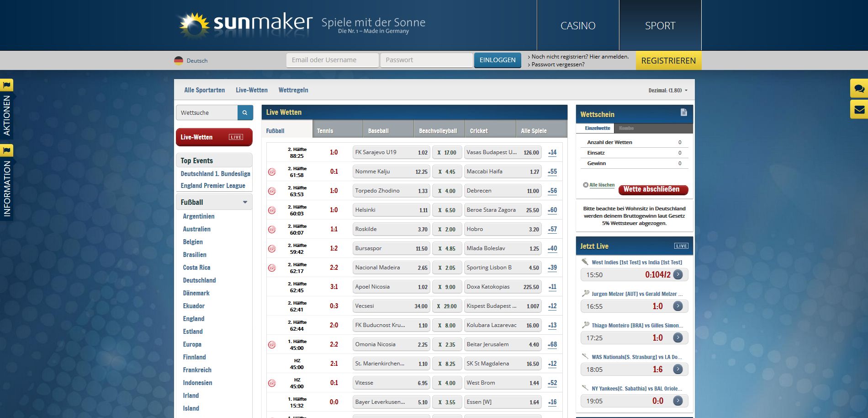Open Alle Sportarten link
The image size is (868, 418).
(x=204, y=90)
